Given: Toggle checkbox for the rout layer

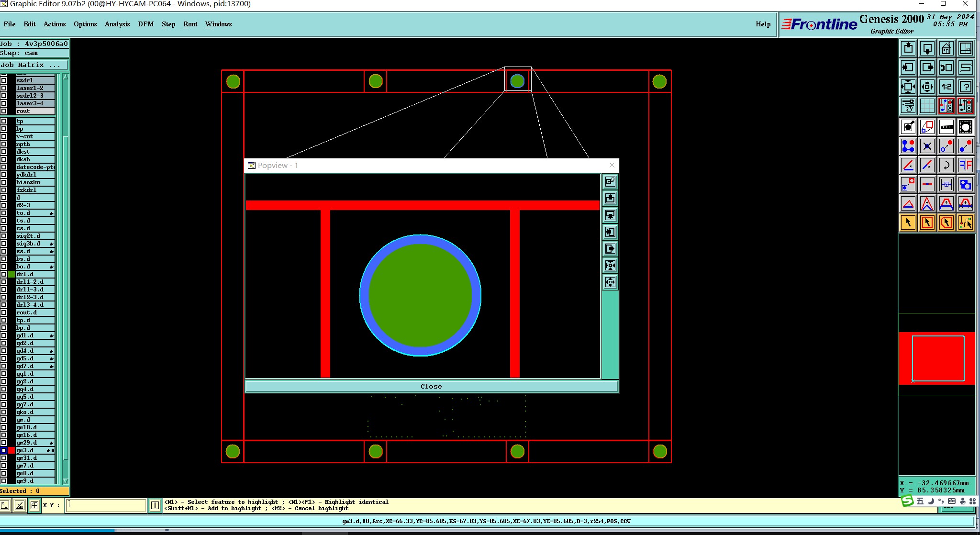Looking at the screenshot, I should (x=4, y=111).
